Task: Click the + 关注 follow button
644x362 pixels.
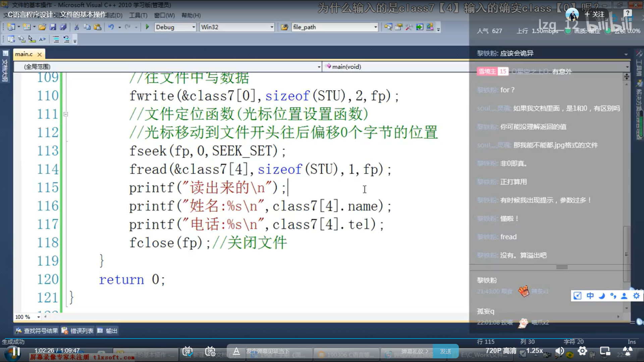Action: pyautogui.click(x=594, y=14)
